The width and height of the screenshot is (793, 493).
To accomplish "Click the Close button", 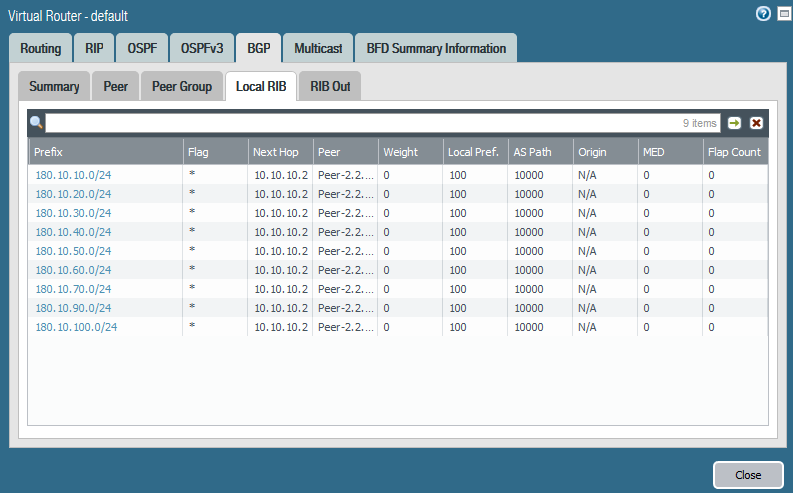I will tap(747, 475).
